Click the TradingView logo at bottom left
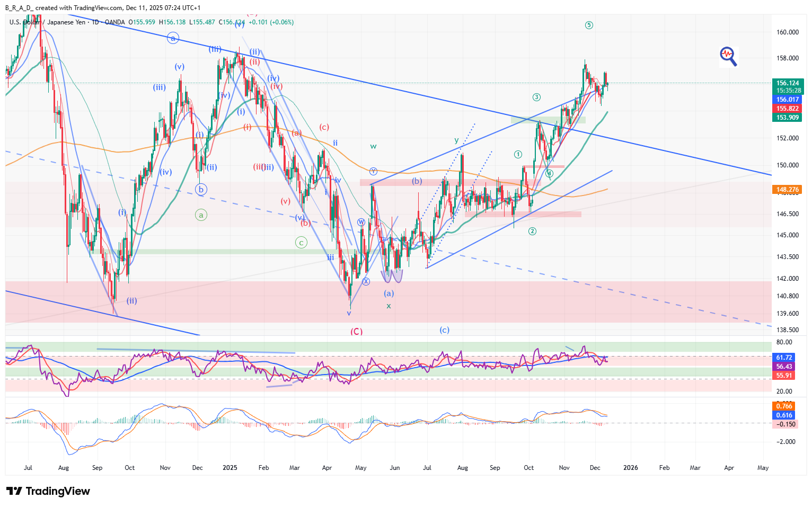Image resolution: width=812 pixels, height=507 pixels. coord(48,491)
